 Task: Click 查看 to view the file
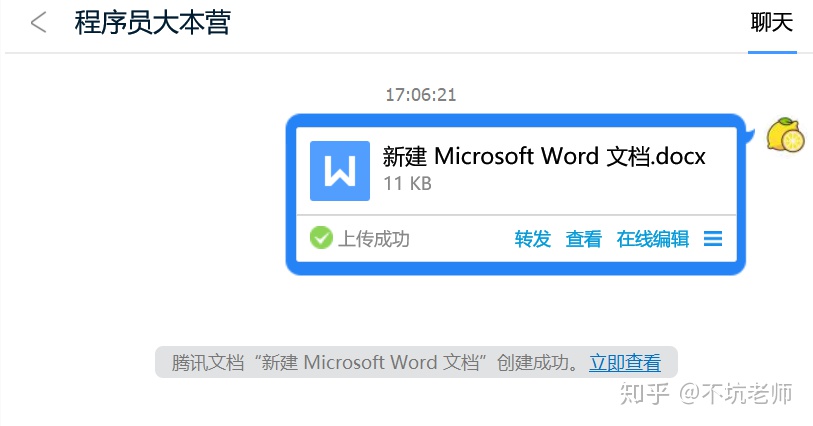583,239
